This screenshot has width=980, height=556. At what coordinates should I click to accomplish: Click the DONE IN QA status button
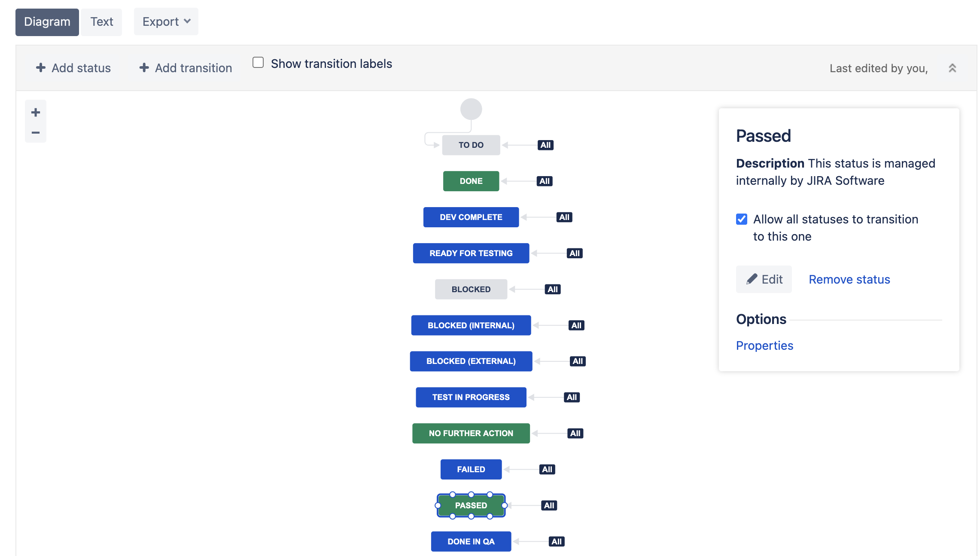coord(471,542)
